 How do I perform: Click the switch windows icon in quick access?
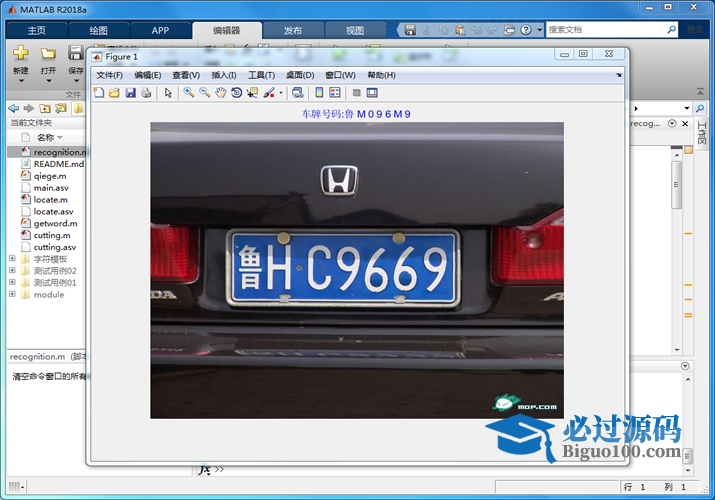[509, 30]
